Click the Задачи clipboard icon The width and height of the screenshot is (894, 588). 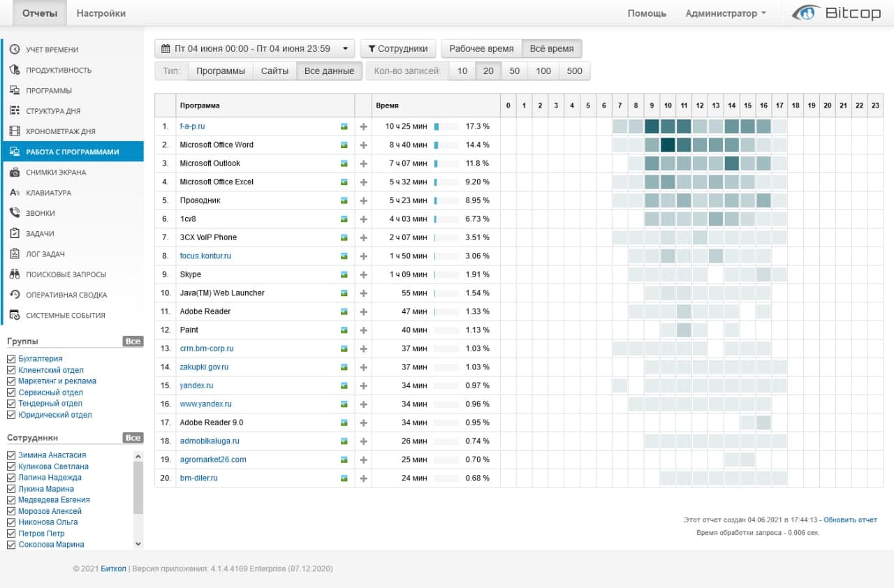point(15,233)
